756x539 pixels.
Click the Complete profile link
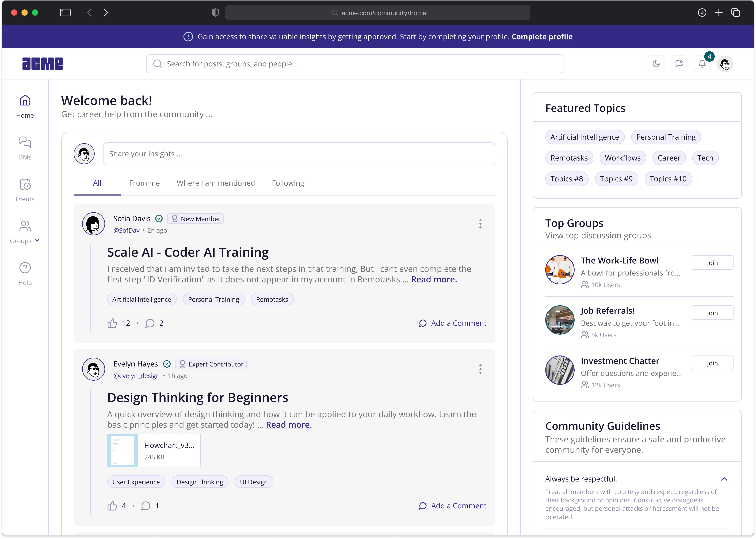[542, 37]
